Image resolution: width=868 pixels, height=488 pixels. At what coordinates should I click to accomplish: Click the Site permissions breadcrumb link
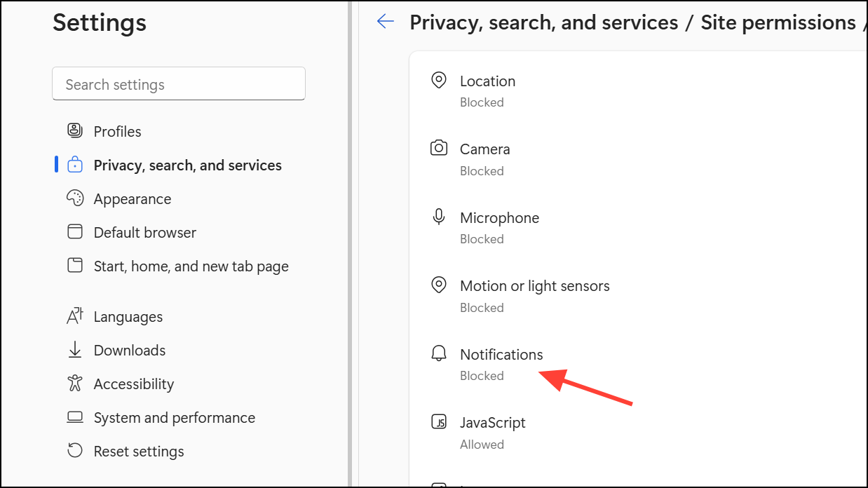[x=778, y=22]
